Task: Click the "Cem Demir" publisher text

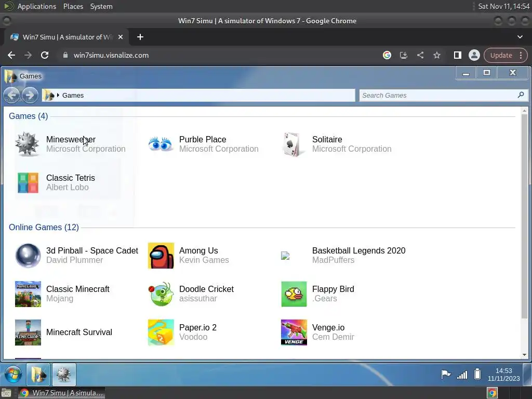Action: tap(333, 337)
